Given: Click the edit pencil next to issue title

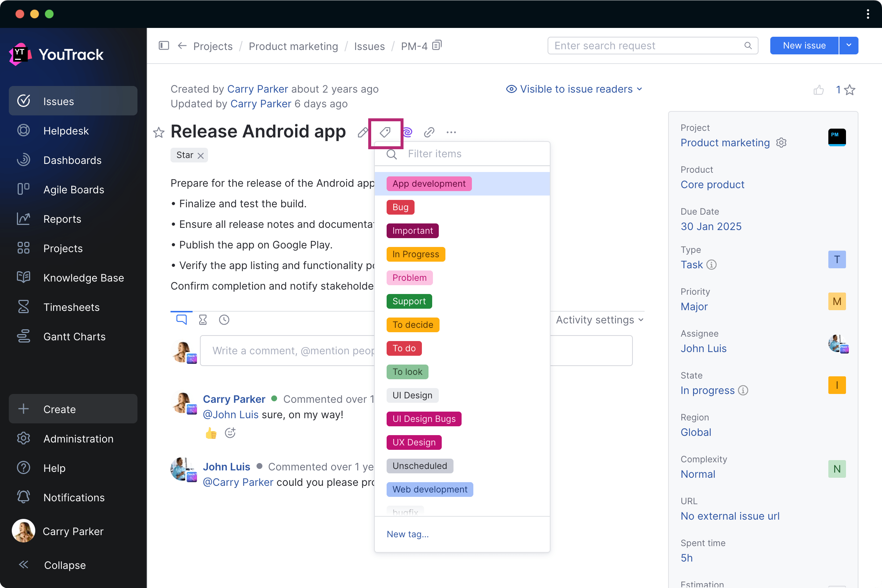Looking at the screenshot, I should pos(362,132).
